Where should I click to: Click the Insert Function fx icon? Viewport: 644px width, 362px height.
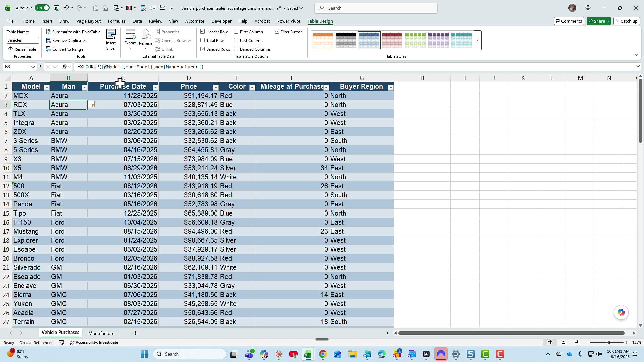[x=64, y=67]
